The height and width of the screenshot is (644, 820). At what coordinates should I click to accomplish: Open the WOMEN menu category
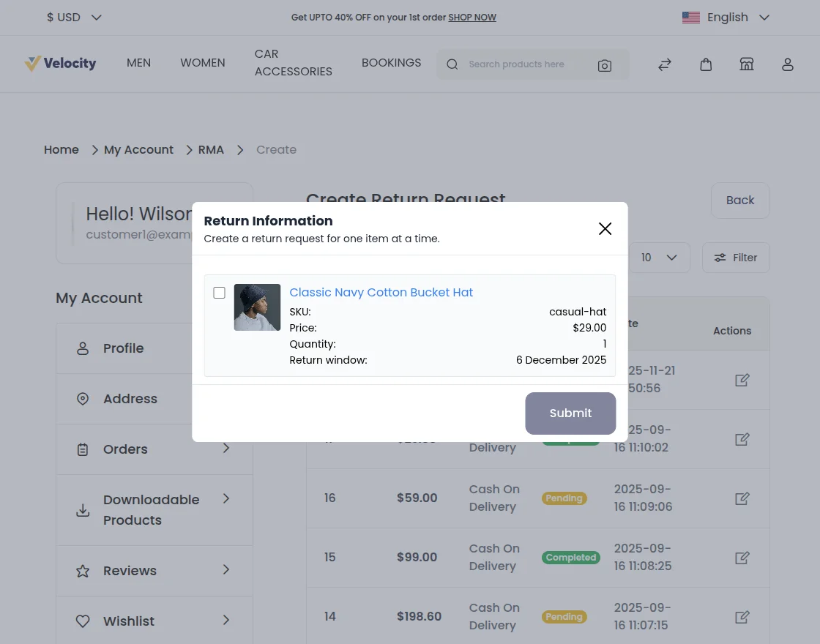[203, 63]
